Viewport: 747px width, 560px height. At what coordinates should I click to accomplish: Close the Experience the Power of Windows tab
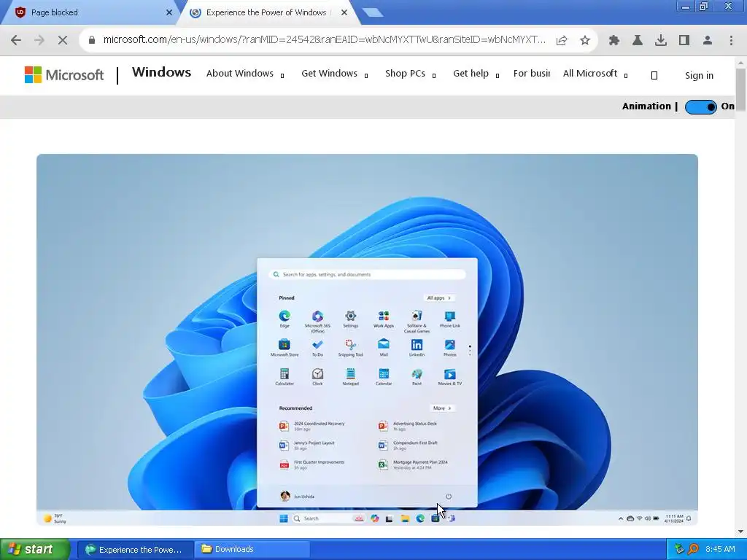(344, 12)
